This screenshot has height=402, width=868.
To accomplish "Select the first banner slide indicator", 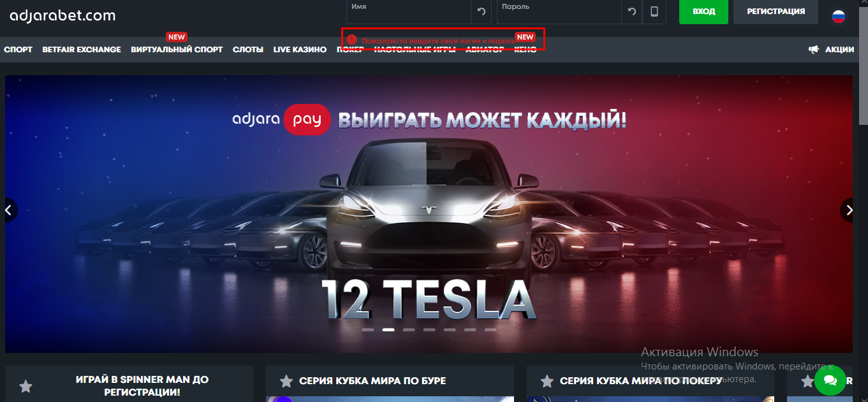I will (x=368, y=329).
